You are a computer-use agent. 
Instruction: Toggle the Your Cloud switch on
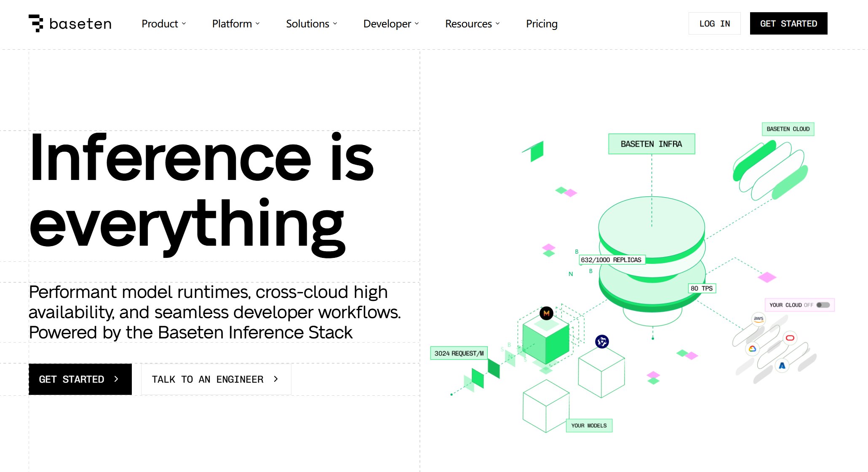coord(823,305)
